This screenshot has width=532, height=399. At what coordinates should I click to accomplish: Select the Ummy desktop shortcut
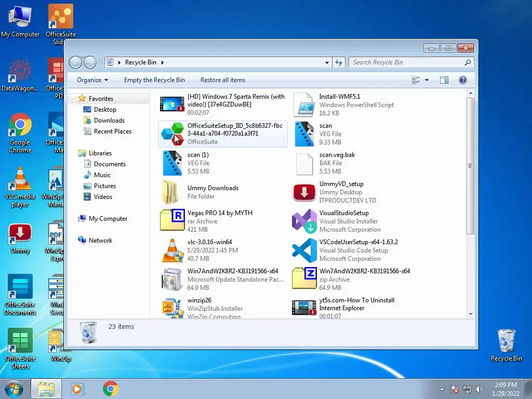click(x=20, y=239)
